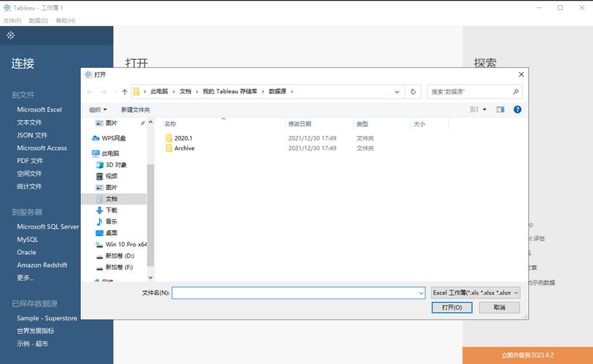The height and width of the screenshot is (364, 593).
Task: Click the 打开(O) button
Action: [x=452, y=308]
